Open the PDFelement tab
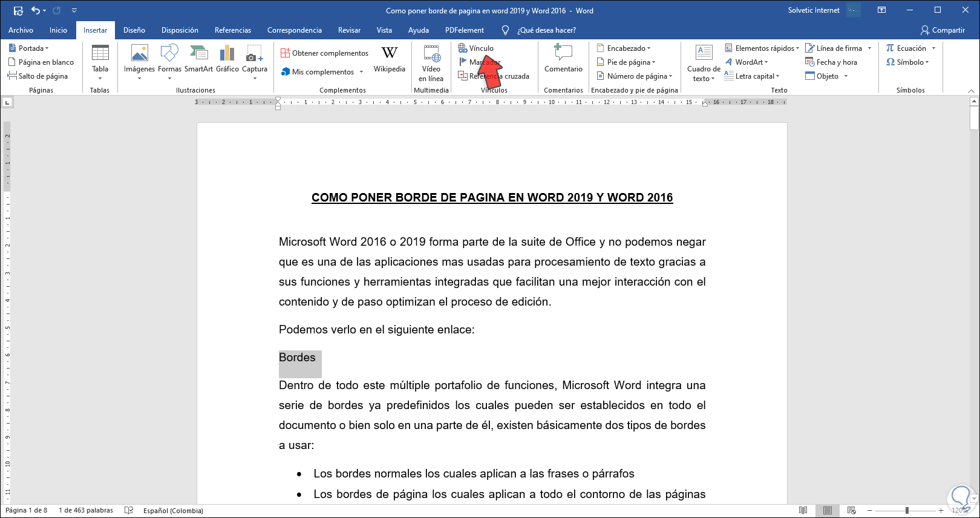The image size is (980, 518). [x=465, y=30]
